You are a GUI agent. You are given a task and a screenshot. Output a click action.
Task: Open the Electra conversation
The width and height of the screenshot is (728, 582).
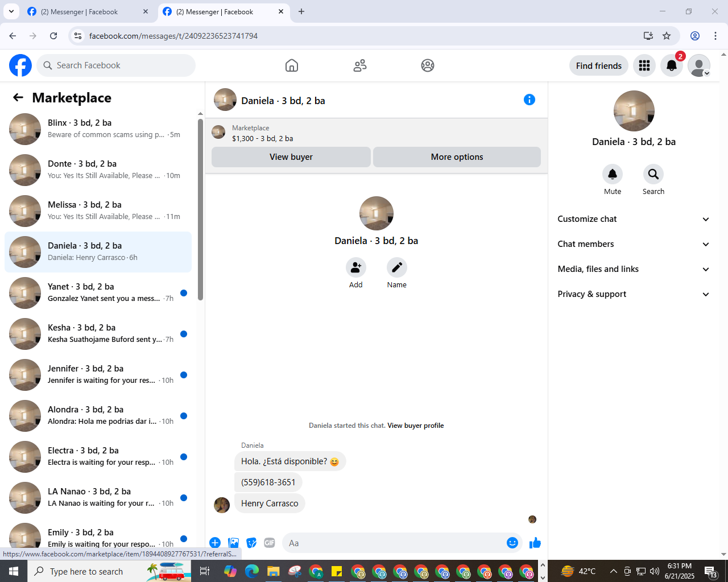pyautogui.click(x=98, y=457)
